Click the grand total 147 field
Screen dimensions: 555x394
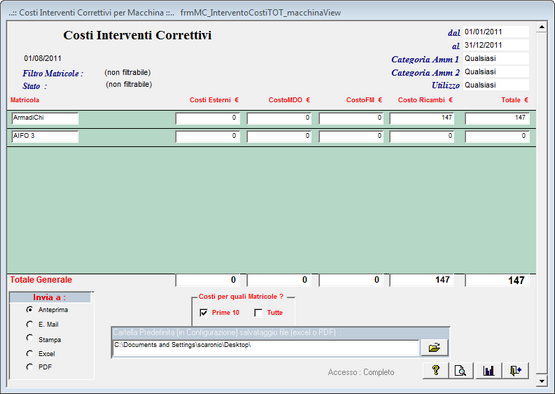[x=497, y=280]
